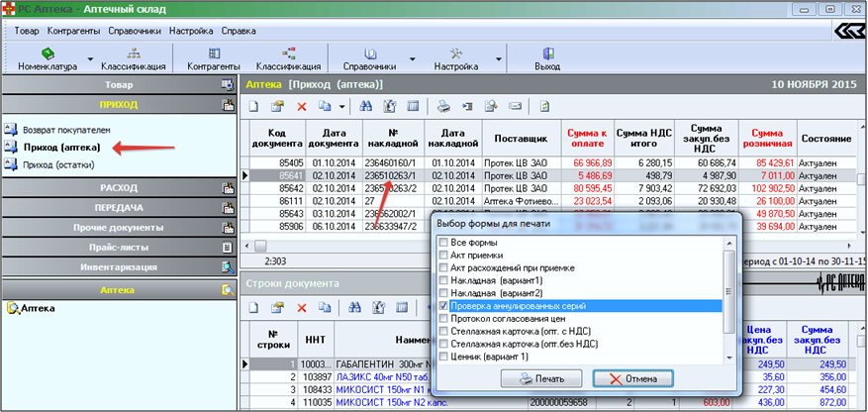The height and width of the screenshot is (412, 868).
Task: Tick the Акт приемки checkbox
Action: pyautogui.click(x=443, y=255)
